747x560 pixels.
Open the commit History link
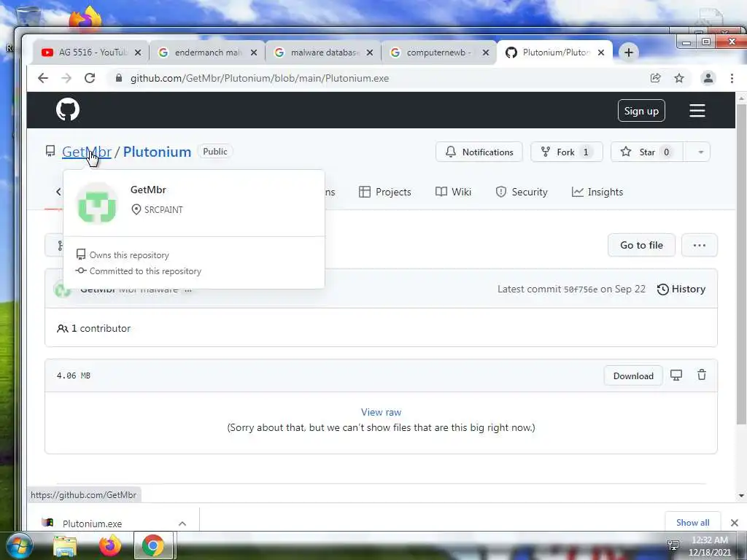click(681, 289)
